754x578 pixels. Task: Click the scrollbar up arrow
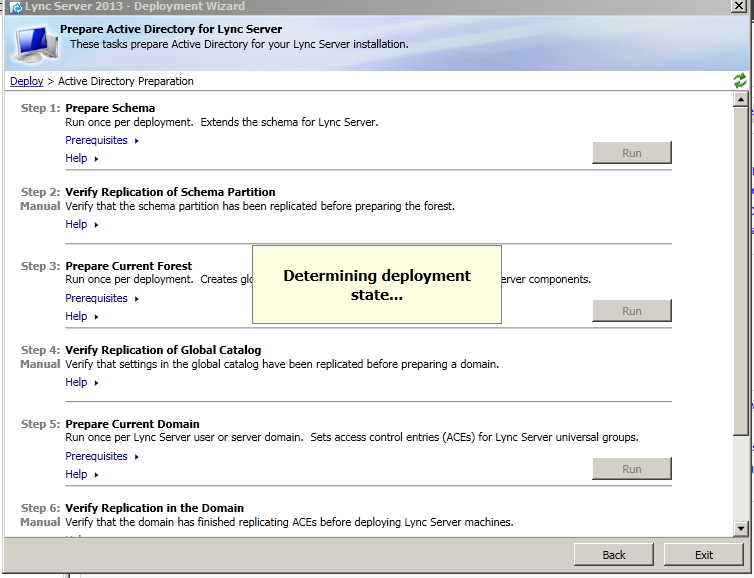tap(740, 99)
